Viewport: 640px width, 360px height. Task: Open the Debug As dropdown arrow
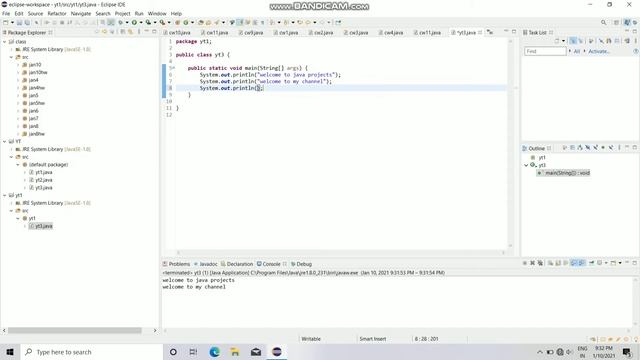click(127, 22)
